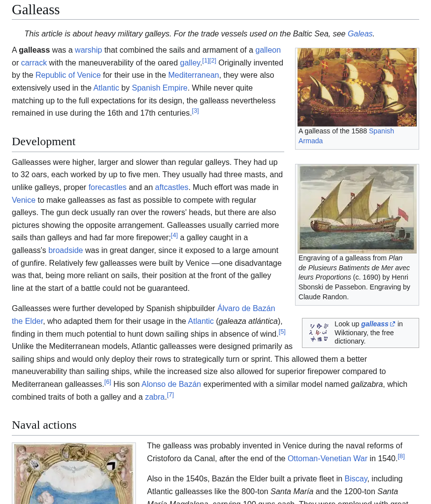This screenshot has height=504, width=431.
Task: Follow the Galeas disambiguation link
Action: point(360,34)
